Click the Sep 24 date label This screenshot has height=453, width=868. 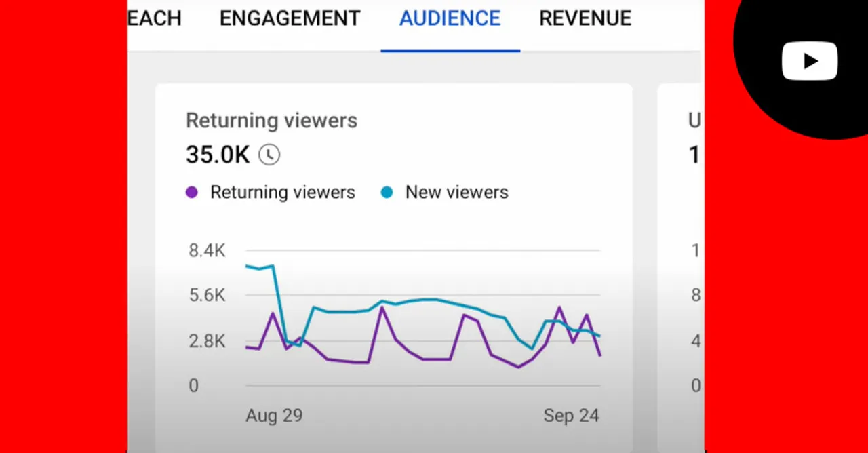[x=572, y=416]
